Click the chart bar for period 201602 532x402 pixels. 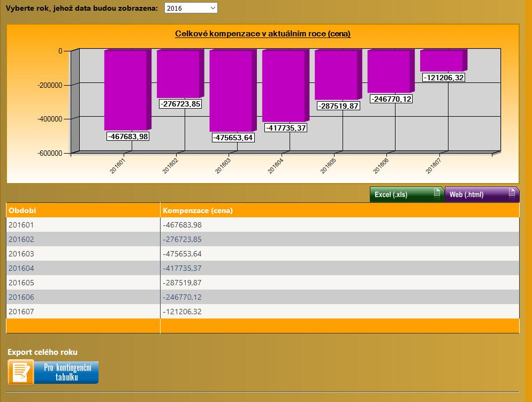(180, 74)
